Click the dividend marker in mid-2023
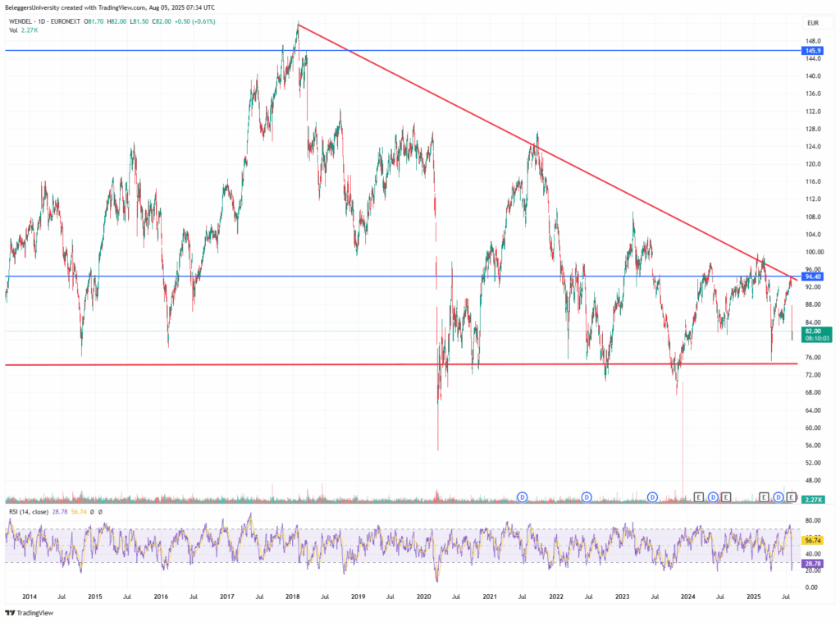This screenshot has width=840, height=622. coord(652,497)
